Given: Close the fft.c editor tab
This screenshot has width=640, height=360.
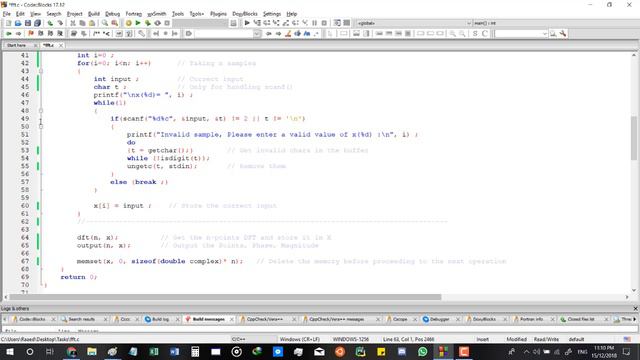Looking at the screenshot, I should (x=61, y=45).
